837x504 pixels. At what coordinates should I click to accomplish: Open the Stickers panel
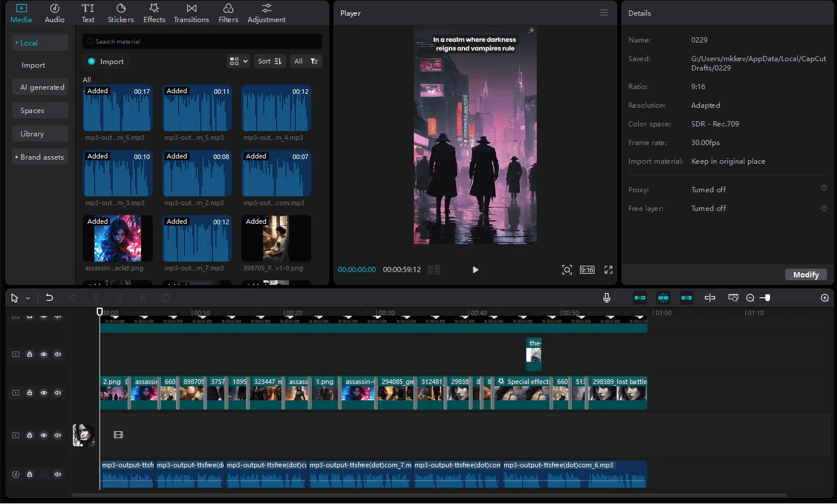click(x=121, y=13)
